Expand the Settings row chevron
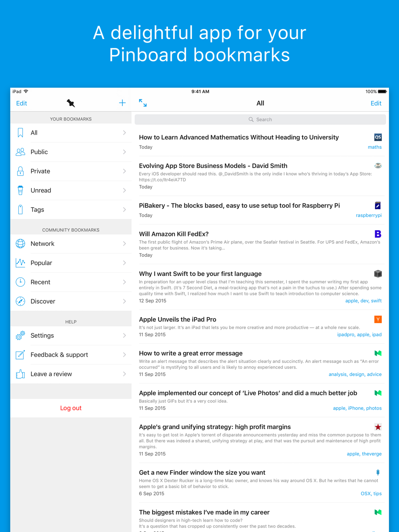 124,335
